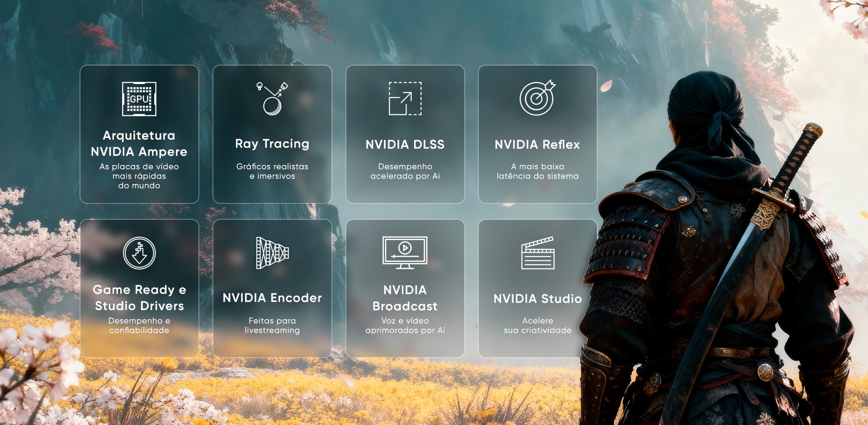Select the NVIDIA Reflex heading
The width and height of the screenshot is (868, 425).
(x=537, y=145)
